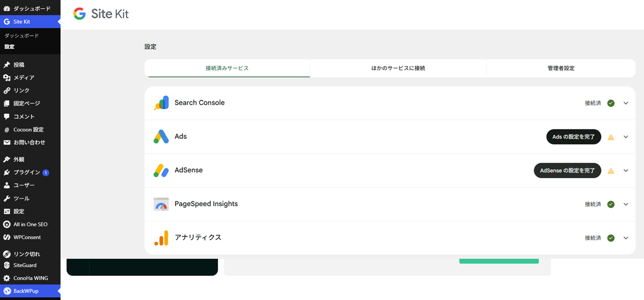Click the Site Kit title text in header
The image size is (644, 300).
tap(110, 14)
